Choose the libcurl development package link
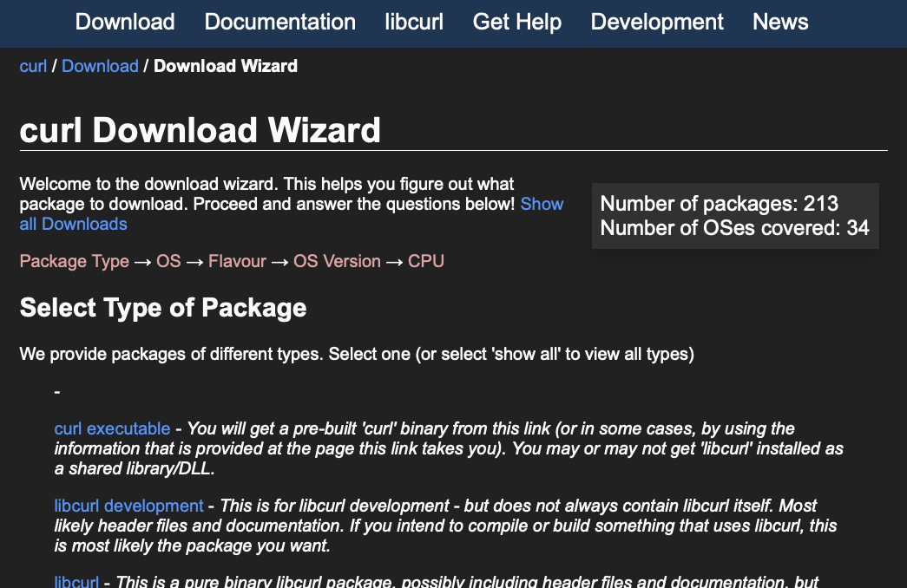Viewport: 907px width, 588px height. [129, 506]
